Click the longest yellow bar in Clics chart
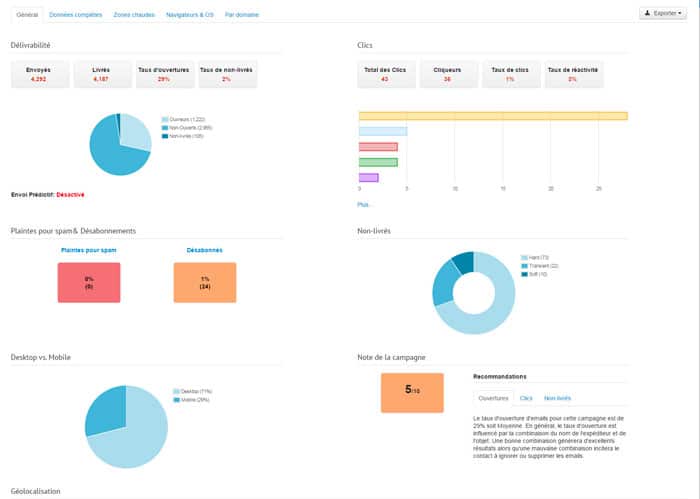 point(492,116)
